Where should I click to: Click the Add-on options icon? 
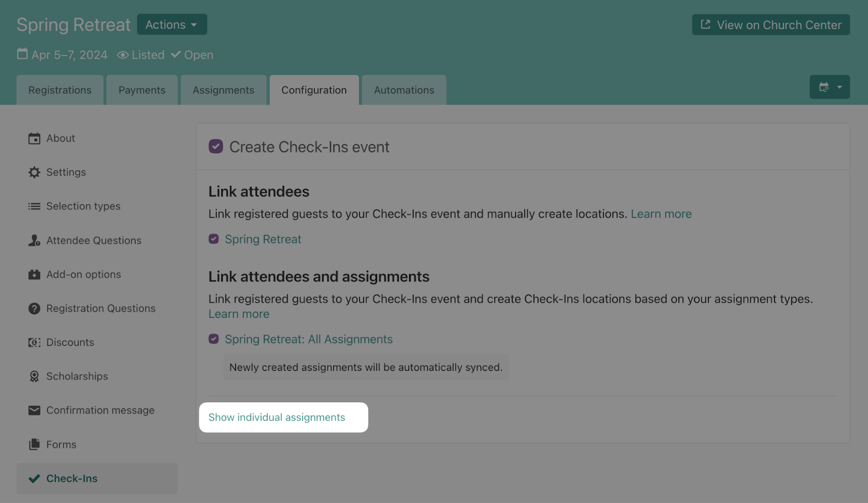[x=34, y=275]
